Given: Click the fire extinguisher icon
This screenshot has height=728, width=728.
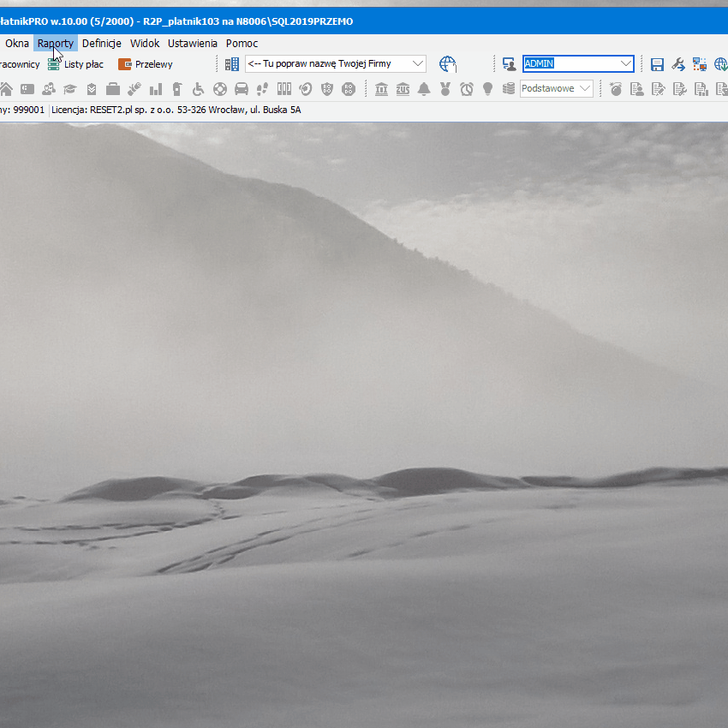Looking at the screenshot, I should point(177,89).
